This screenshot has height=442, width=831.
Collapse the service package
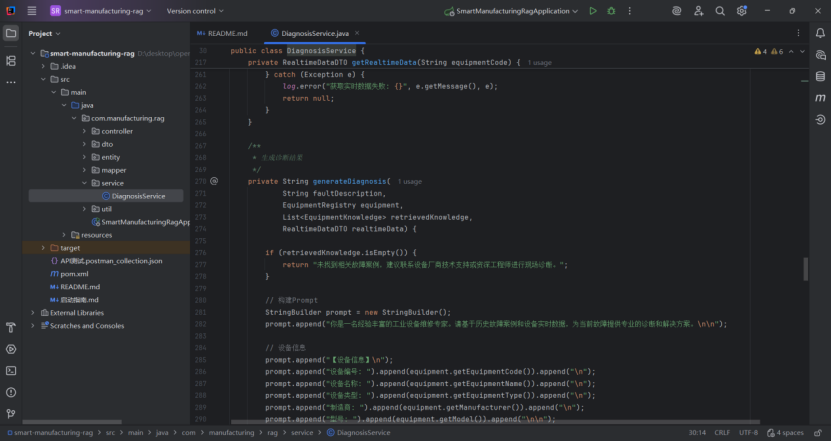pyautogui.click(x=84, y=183)
